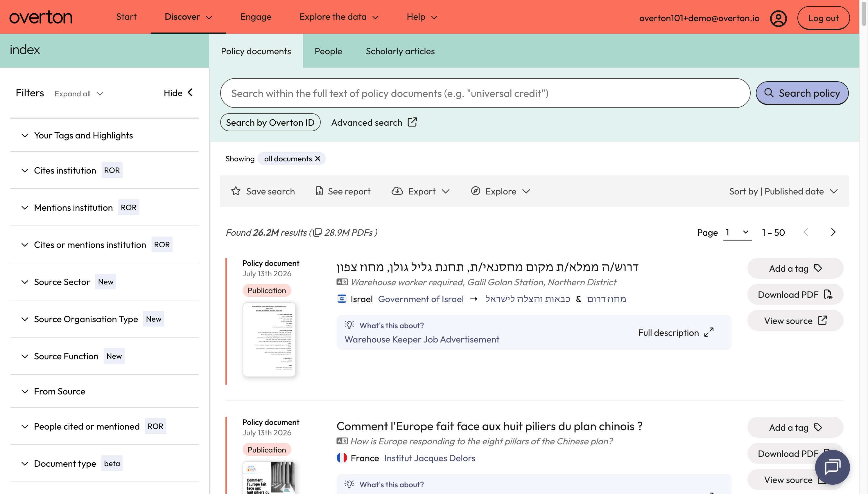Click the Explore compass icon

click(x=475, y=191)
